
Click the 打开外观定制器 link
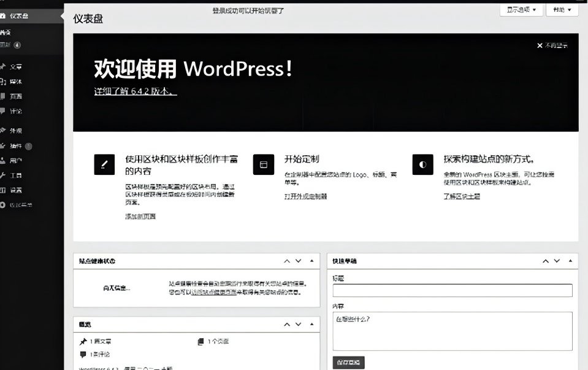[x=305, y=196]
